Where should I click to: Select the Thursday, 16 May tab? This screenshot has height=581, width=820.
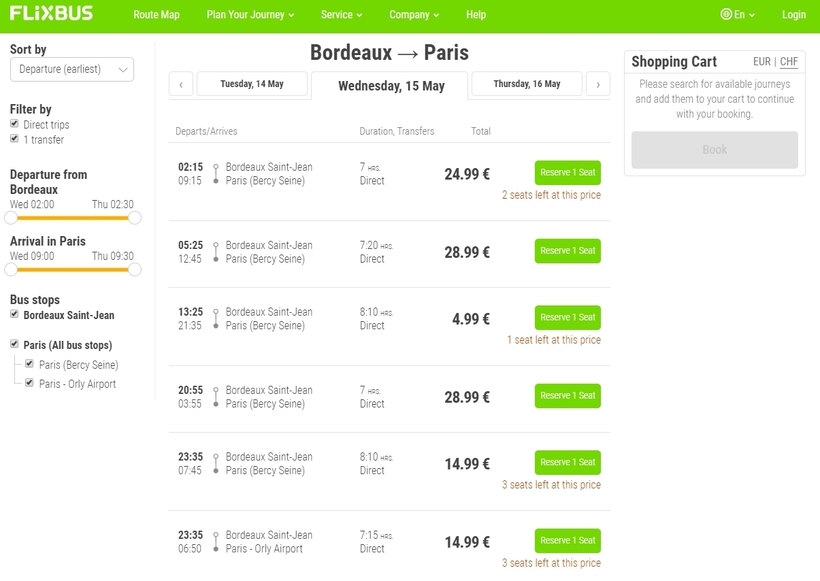(x=526, y=84)
